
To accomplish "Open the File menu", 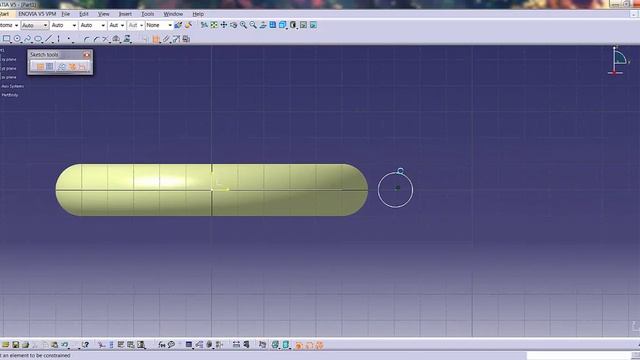I will pyautogui.click(x=65, y=14).
